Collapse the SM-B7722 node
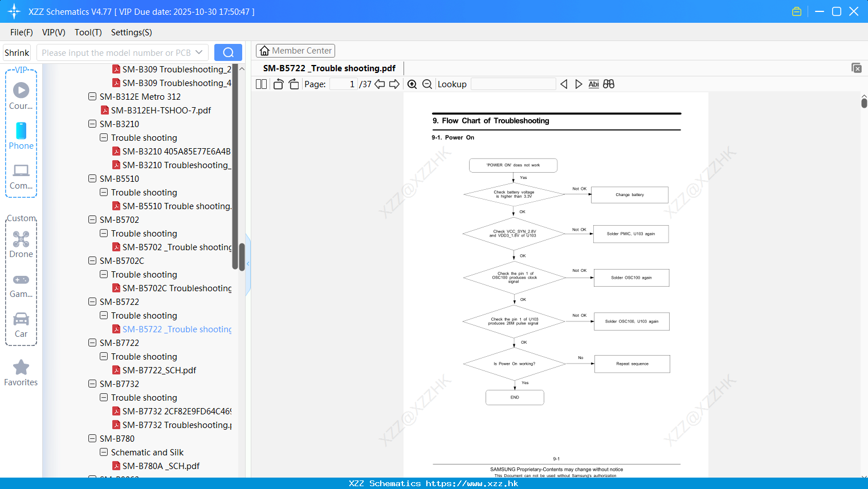This screenshot has height=489, width=868. [92, 343]
